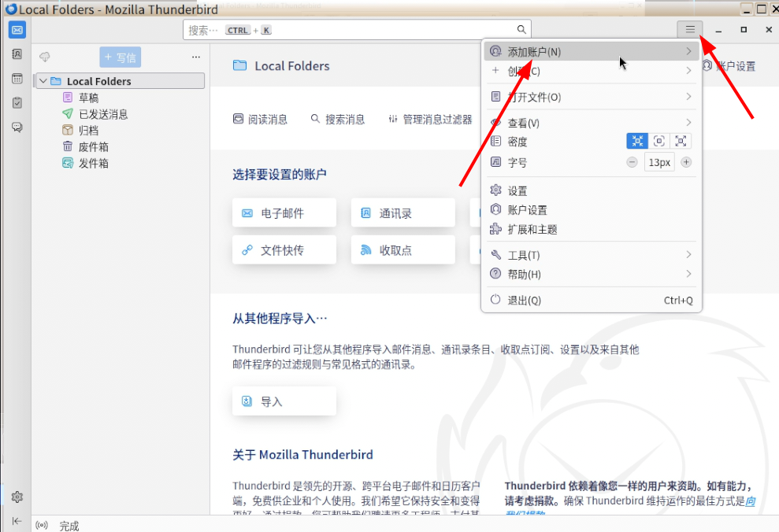Click the 写信 compose button
This screenshot has width=779, height=532.
121,57
